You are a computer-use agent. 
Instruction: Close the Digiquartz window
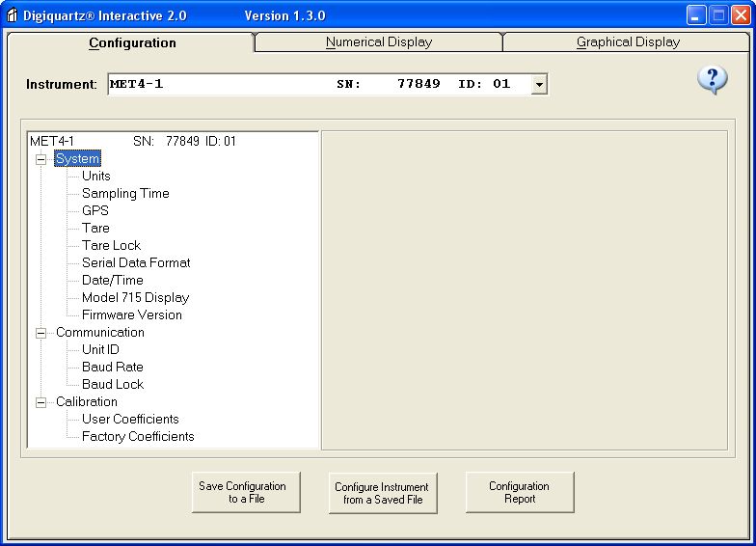pyautogui.click(x=741, y=15)
